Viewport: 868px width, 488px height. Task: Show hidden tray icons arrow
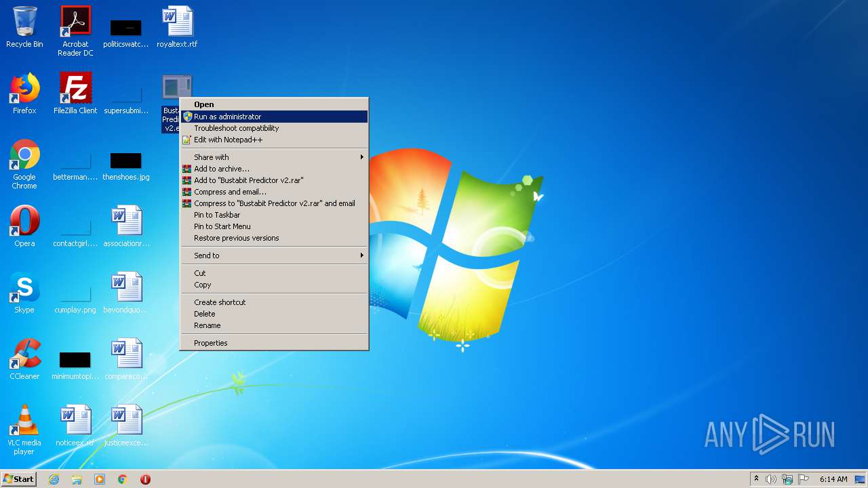click(756, 479)
